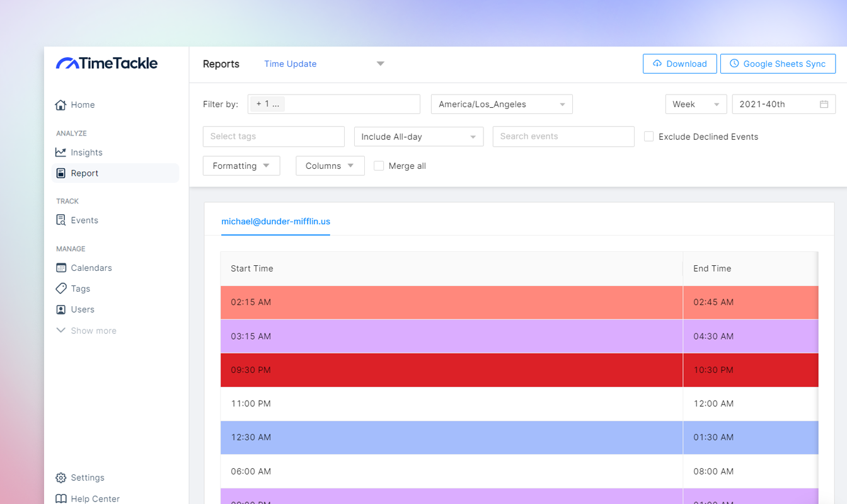Open the Week period dropdown
This screenshot has height=504, width=847.
(x=696, y=104)
